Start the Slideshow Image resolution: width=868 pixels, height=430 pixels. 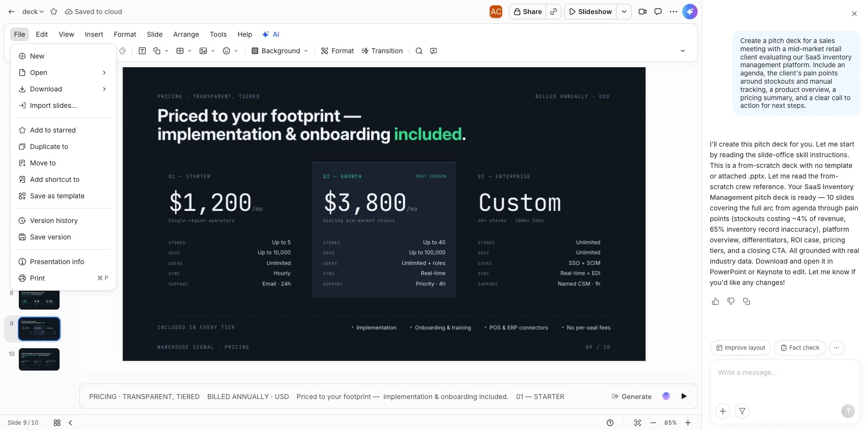pyautogui.click(x=590, y=12)
